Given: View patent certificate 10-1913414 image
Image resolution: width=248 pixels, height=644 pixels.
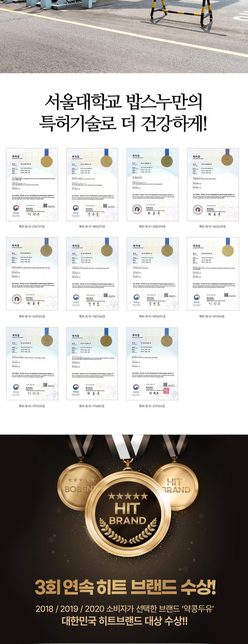Looking at the screenshot, I should tap(213, 274).
